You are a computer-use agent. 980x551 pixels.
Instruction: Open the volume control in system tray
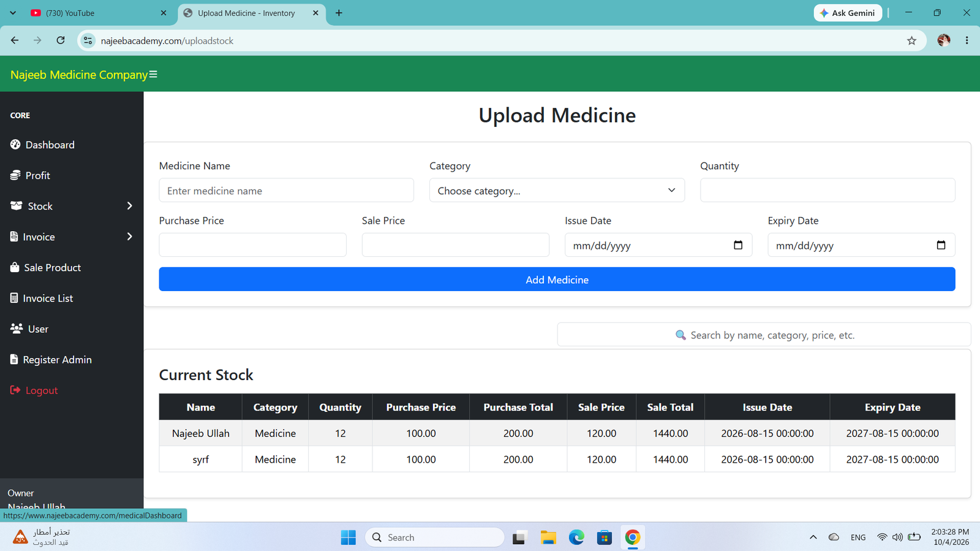pyautogui.click(x=897, y=538)
